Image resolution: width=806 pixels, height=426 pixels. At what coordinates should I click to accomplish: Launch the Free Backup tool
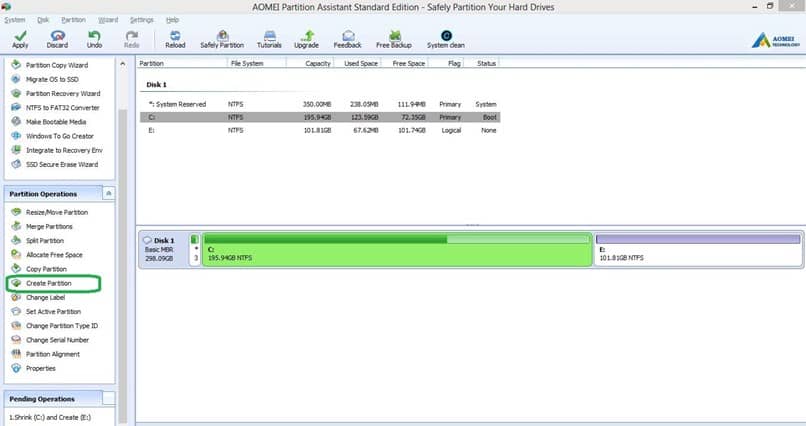pyautogui.click(x=394, y=39)
